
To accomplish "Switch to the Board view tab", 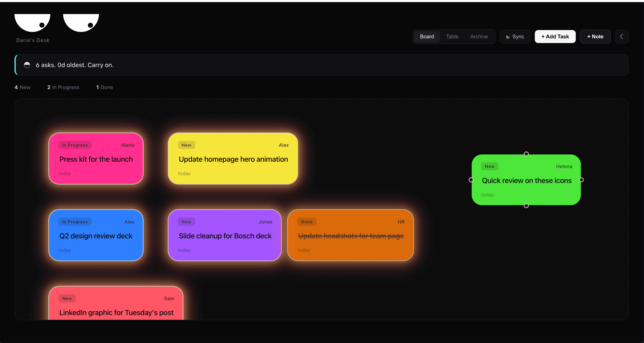I will pos(427,36).
